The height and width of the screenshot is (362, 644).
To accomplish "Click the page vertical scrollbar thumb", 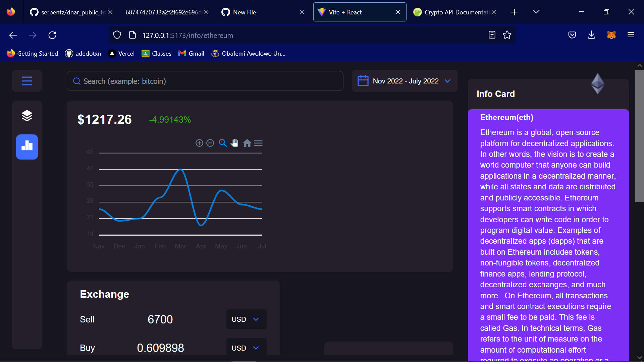I will coord(639,136).
